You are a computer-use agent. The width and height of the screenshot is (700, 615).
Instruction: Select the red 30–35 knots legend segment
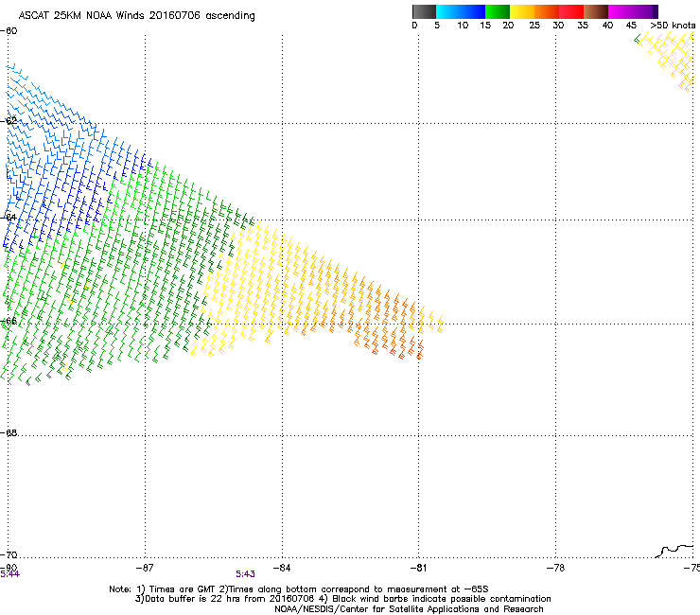(x=571, y=11)
